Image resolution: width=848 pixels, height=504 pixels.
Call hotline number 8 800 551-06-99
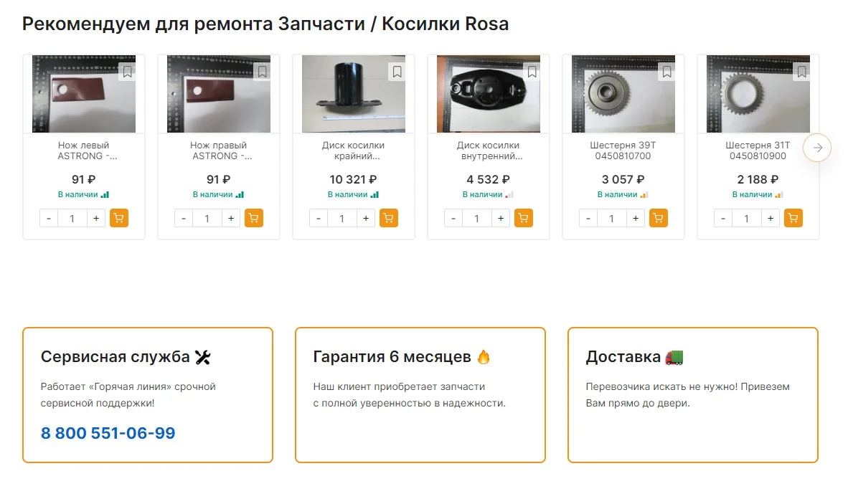(x=108, y=433)
